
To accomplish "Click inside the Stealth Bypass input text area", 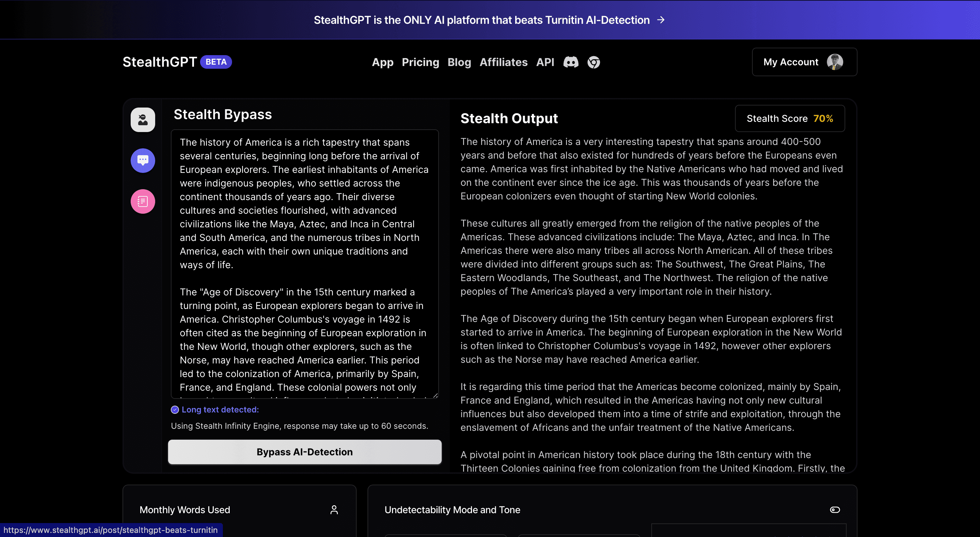I will pos(304,263).
